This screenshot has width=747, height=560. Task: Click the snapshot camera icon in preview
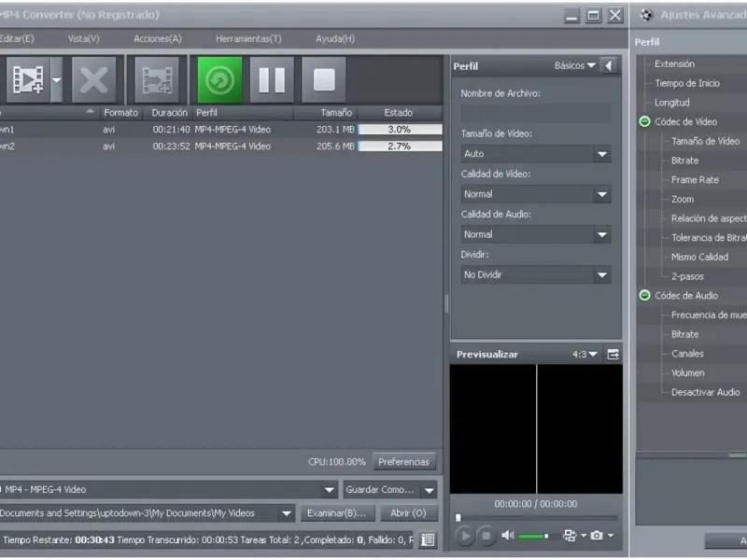(597, 536)
